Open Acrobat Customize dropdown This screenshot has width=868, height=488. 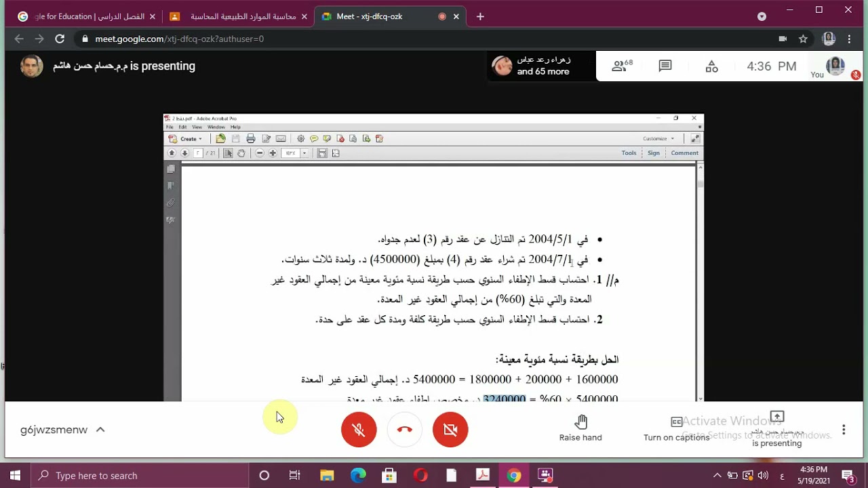click(x=658, y=138)
